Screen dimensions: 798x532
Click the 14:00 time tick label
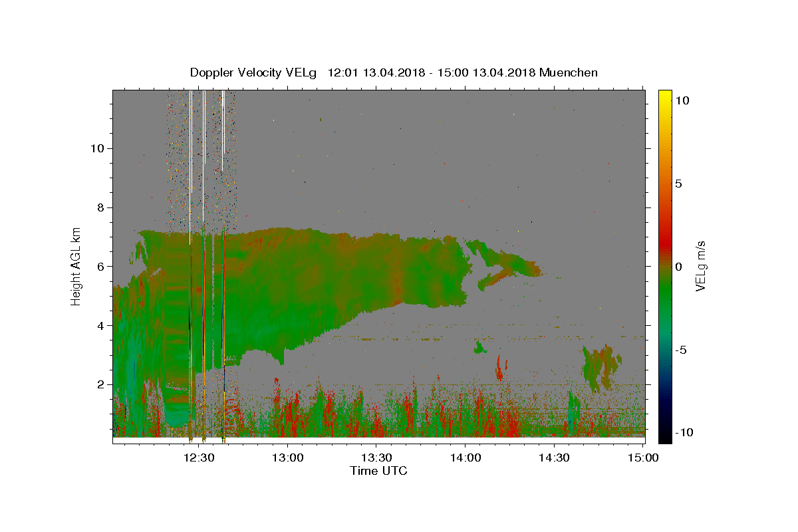pos(465,458)
